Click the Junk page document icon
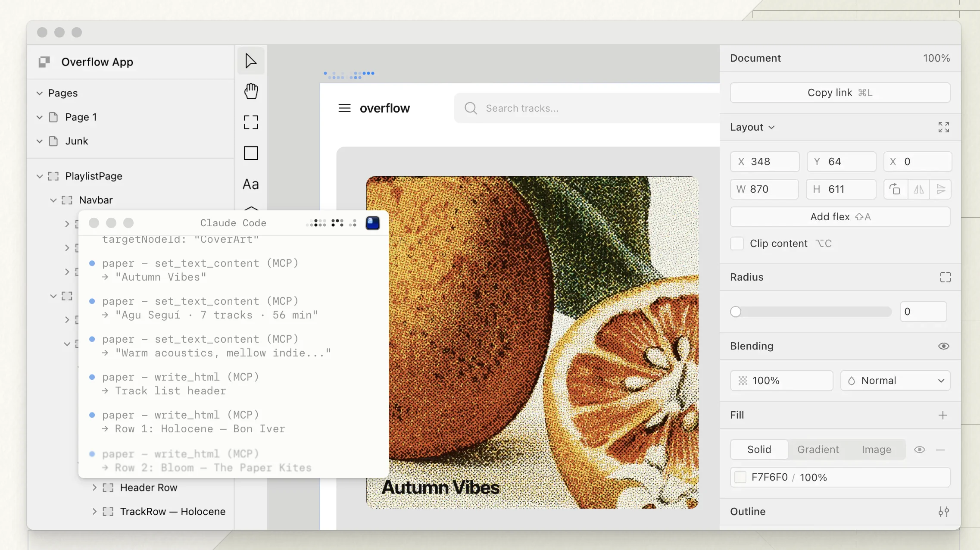Image resolution: width=980 pixels, height=550 pixels. [53, 141]
